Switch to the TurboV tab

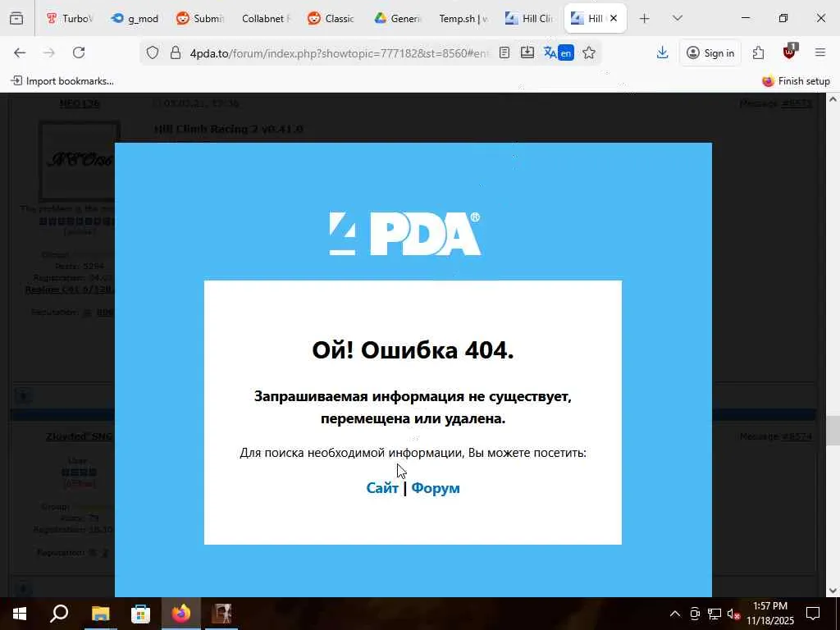point(70,18)
